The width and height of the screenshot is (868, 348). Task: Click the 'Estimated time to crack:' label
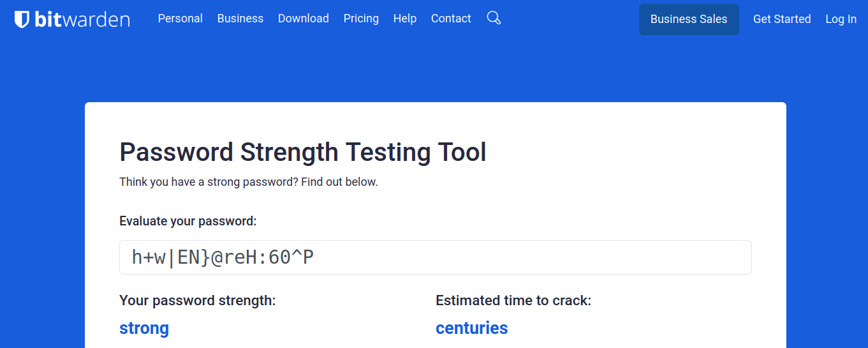coord(513,300)
